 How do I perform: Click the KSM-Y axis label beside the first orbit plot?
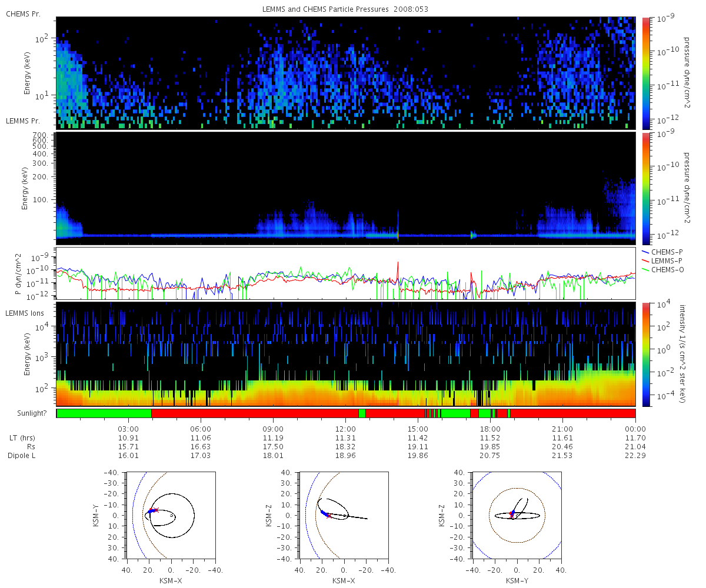coord(96,514)
